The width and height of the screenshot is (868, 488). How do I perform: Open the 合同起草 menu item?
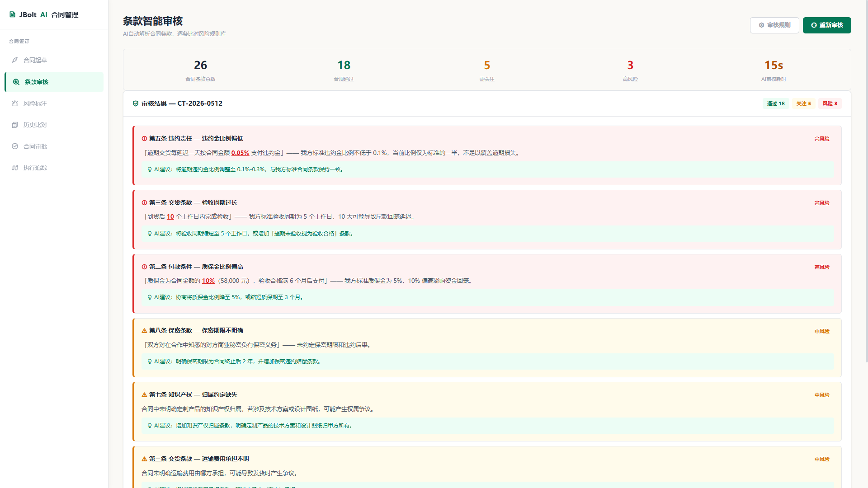point(54,60)
